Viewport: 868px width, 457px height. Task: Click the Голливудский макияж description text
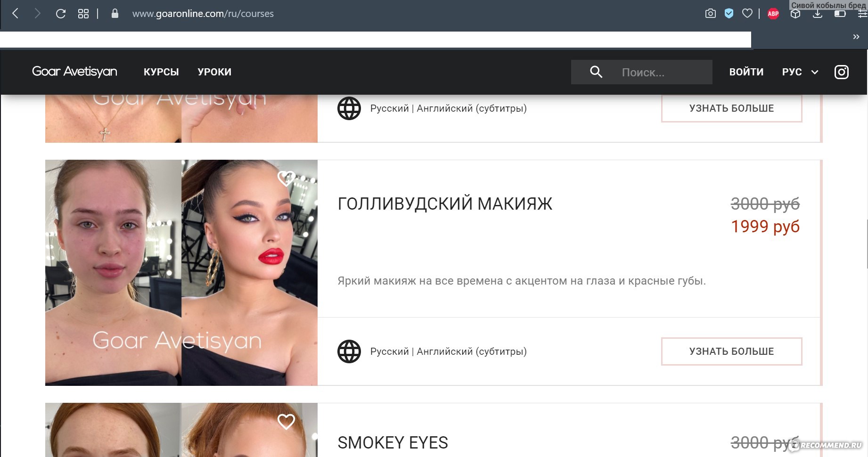pyautogui.click(x=522, y=281)
